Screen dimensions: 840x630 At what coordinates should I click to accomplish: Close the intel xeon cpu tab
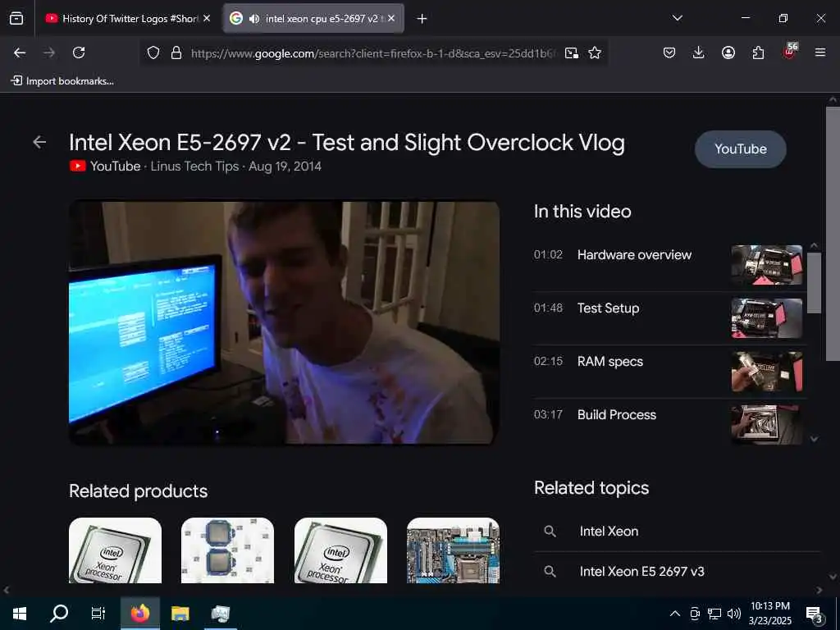(x=391, y=18)
